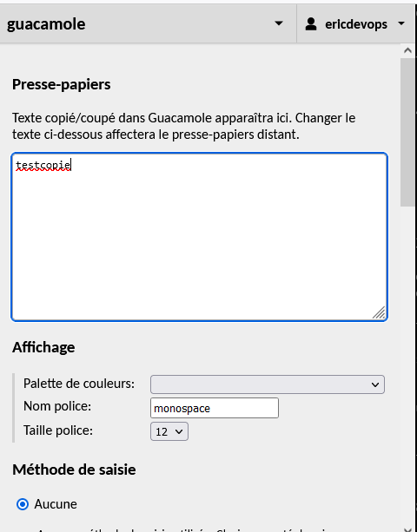Focus the Presse-papiers clipboard text area

click(199, 237)
